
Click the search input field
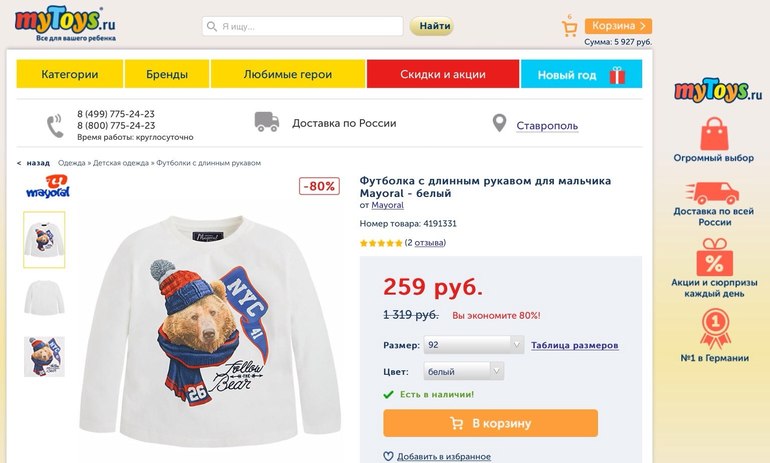(303, 26)
